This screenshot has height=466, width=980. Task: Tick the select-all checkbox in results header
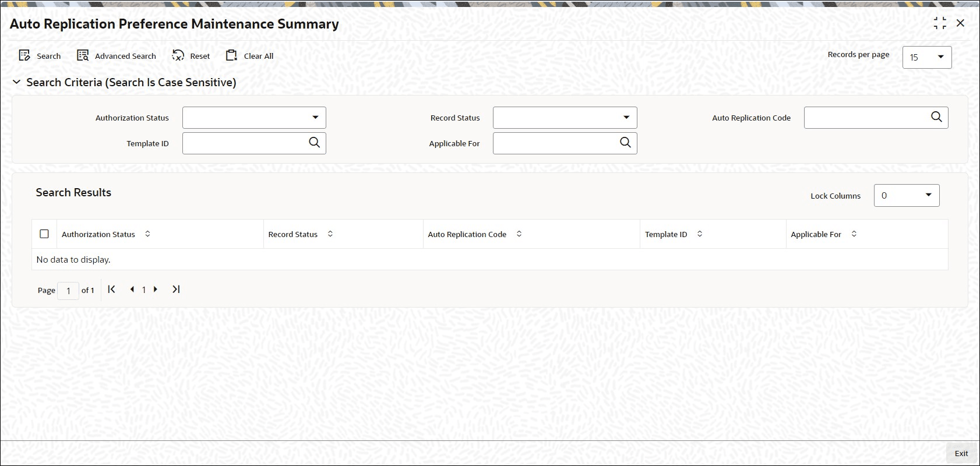(44, 234)
